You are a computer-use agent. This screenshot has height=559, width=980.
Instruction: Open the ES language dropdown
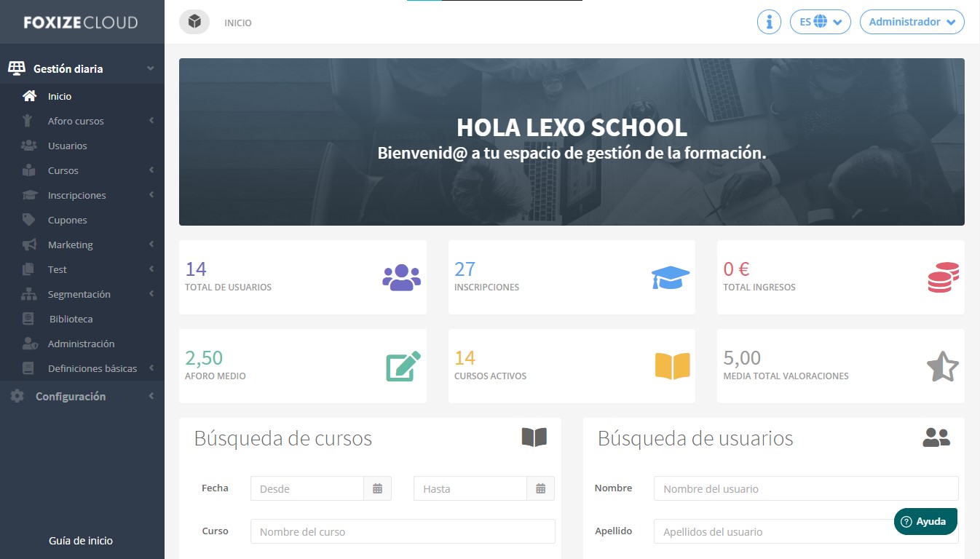pos(820,22)
